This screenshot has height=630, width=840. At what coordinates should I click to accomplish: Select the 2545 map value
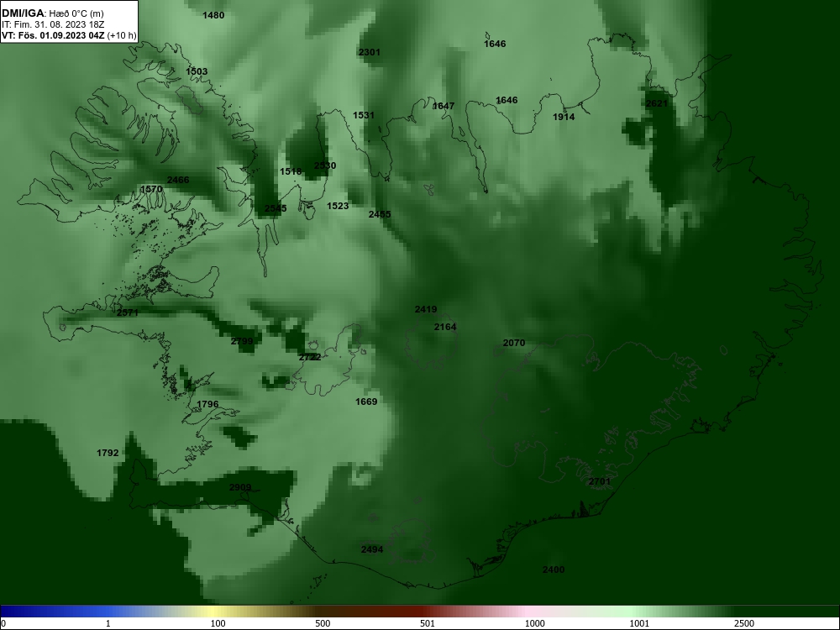pyautogui.click(x=276, y=208)
